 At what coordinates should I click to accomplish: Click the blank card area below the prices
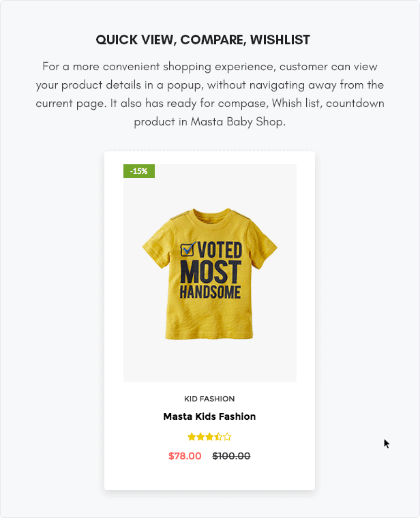[209, 476]
